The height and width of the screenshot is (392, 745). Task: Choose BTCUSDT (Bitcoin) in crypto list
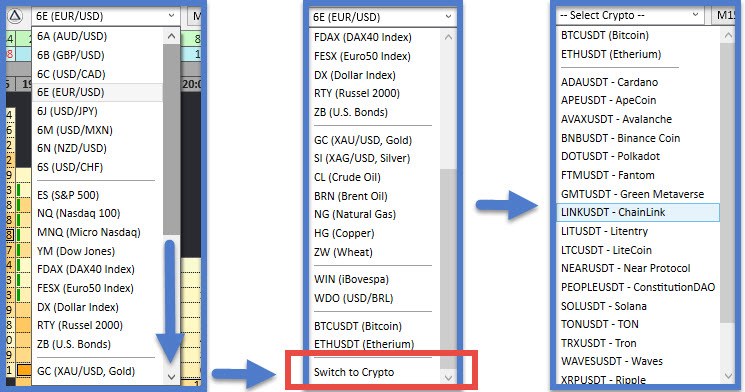click(605, 35)
